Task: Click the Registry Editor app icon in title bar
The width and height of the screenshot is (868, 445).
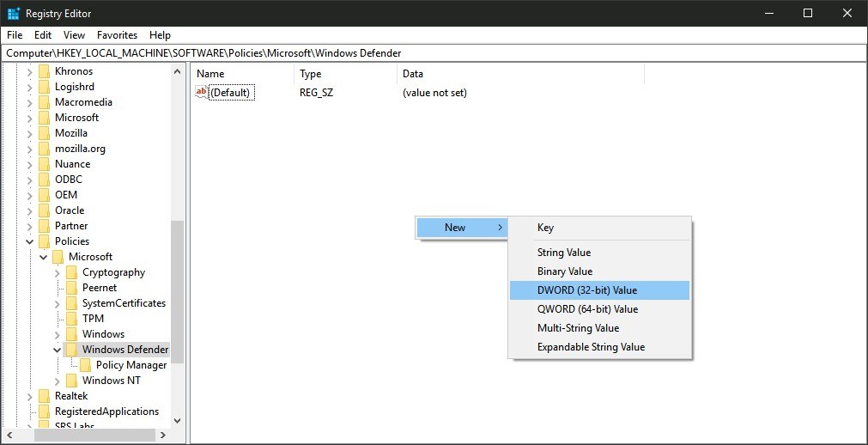Action: click(14, 13)
